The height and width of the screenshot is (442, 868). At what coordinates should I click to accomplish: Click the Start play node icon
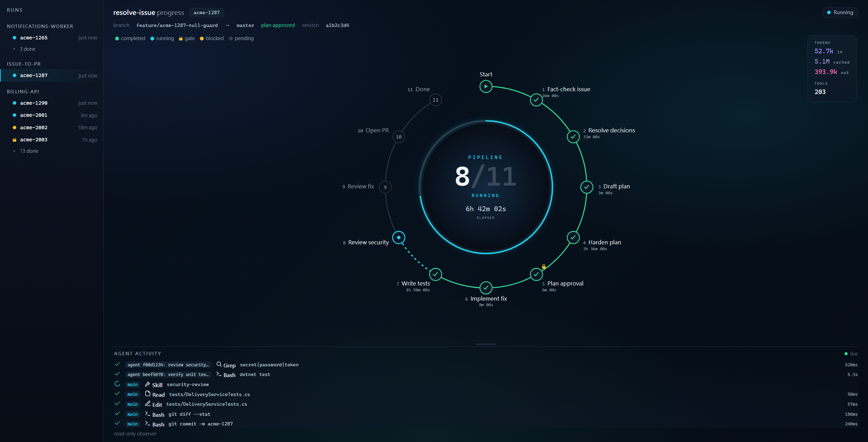[x=486, y=86]
